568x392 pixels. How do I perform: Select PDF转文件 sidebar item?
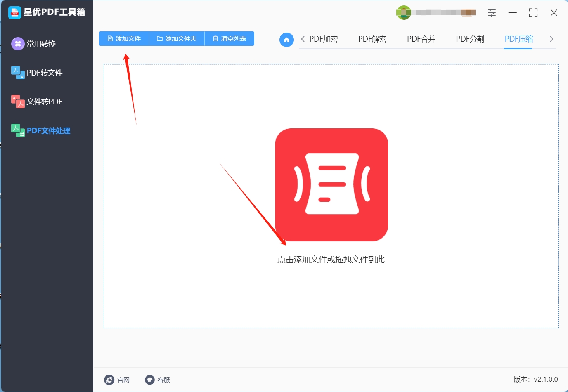[37, 73]
